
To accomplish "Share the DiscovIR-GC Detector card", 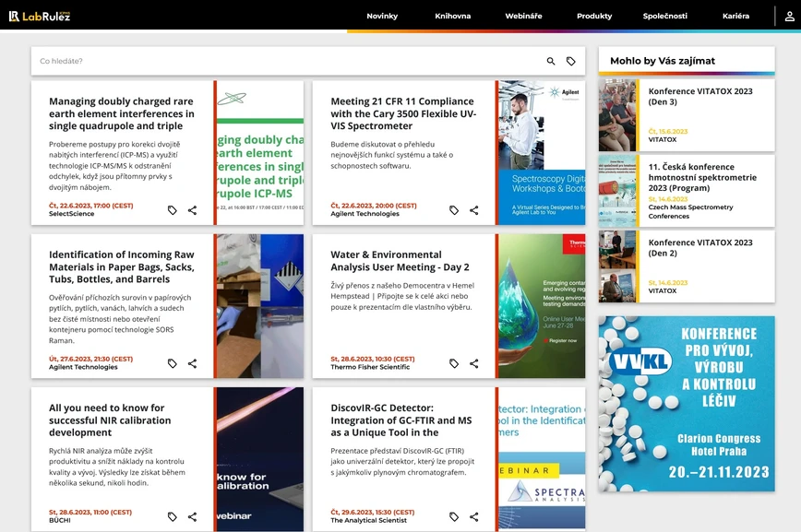I will pos(474,516).
